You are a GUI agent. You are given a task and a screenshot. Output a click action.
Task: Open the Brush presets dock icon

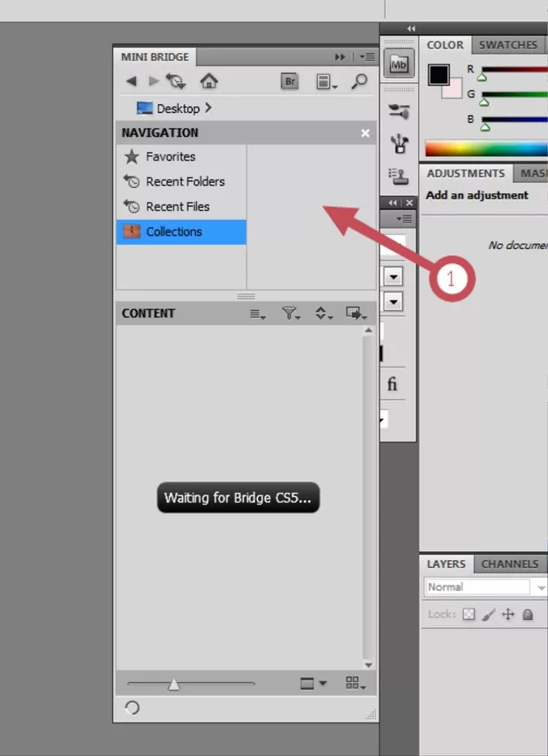pyautogui.click(x=399, y=111)
